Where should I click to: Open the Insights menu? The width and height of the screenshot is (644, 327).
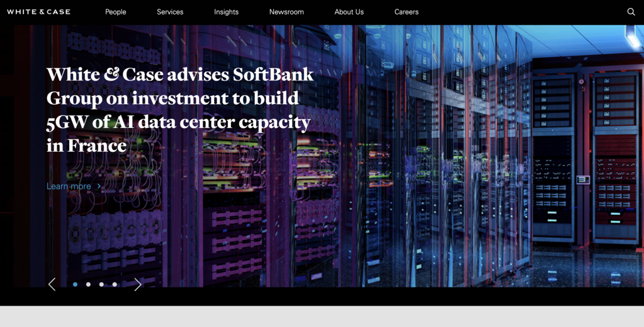226,12
